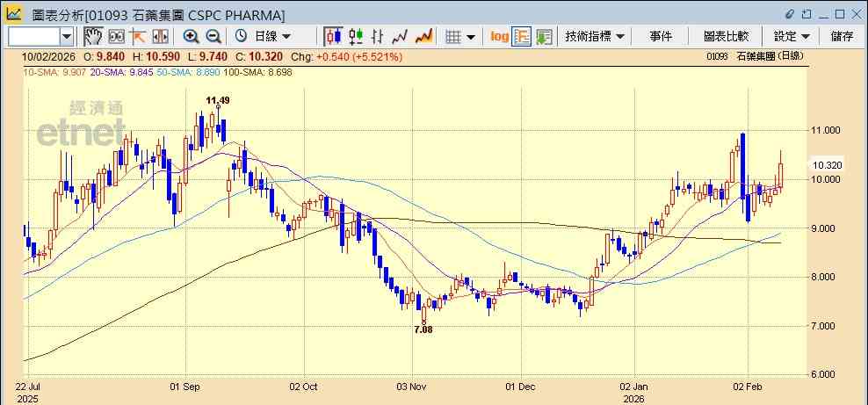
Task: Expand the grid lines dropdown arrow
Action: coord(471,37)
